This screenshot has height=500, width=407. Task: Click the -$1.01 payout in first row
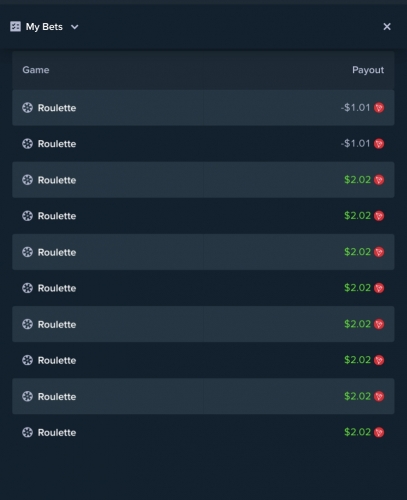[x=355, y=108]
